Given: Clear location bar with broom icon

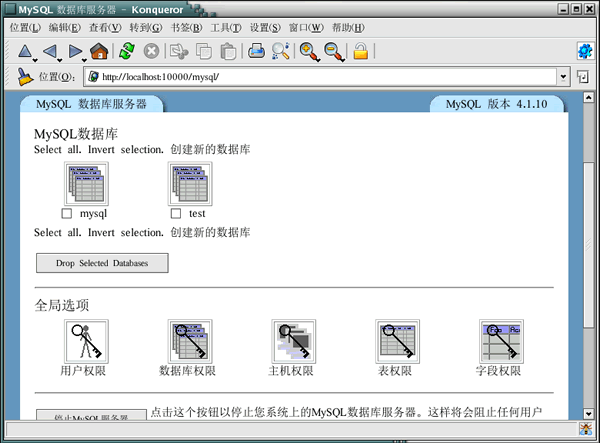Looking at the screenshot, I should click(x=25, y=77).
